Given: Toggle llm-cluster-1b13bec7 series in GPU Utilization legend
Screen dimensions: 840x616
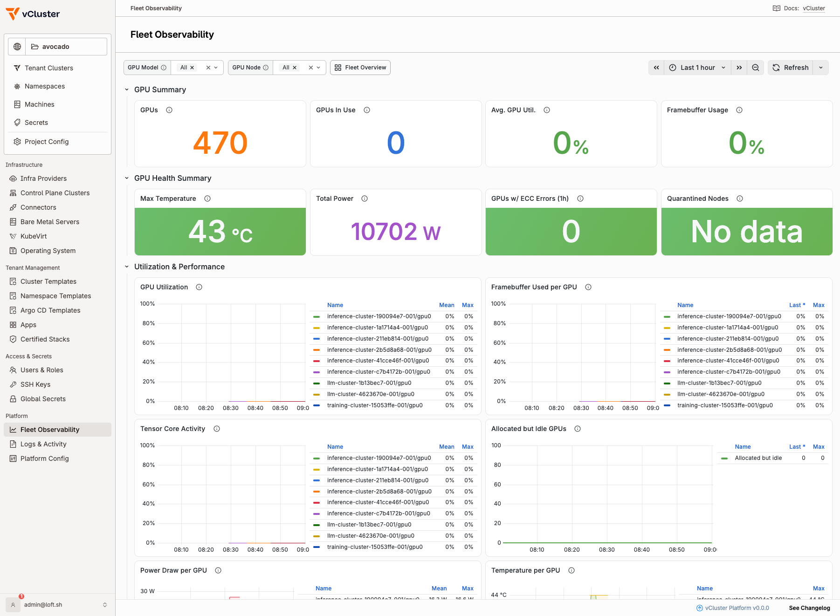Looking at the screenshot, I should [x=369, y=383].
